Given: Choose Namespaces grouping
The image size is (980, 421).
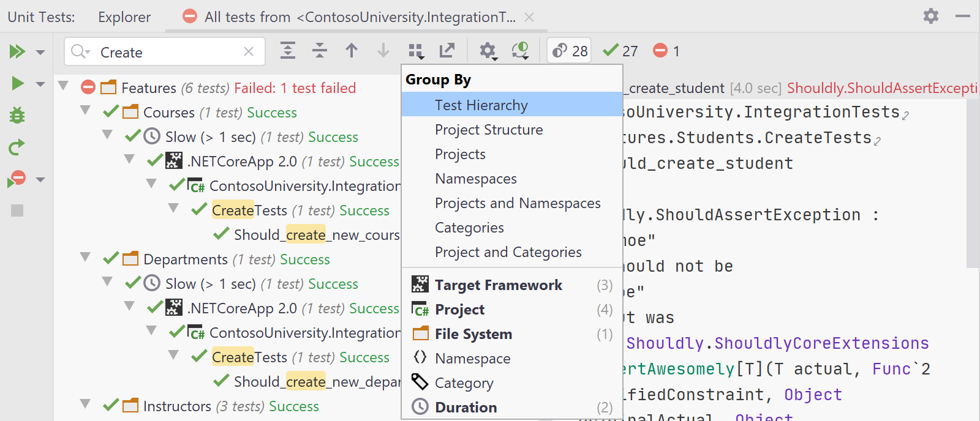Looking at the screenshot, I should (512, 179).
